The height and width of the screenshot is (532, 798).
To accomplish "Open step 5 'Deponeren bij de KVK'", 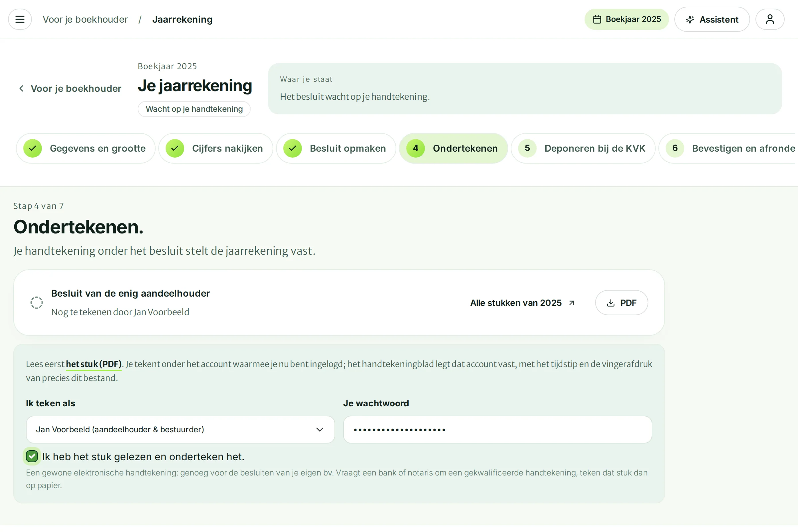I will [x=583, y=148].
